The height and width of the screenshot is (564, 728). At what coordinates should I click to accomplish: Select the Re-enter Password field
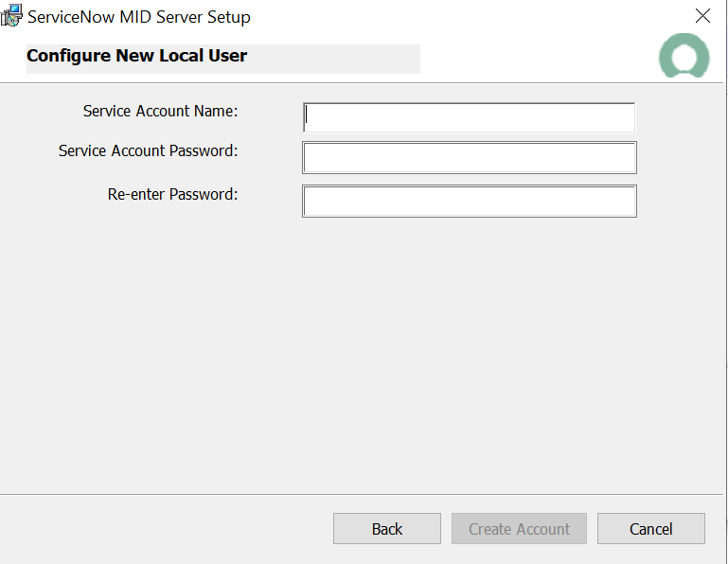pos(470,202)
